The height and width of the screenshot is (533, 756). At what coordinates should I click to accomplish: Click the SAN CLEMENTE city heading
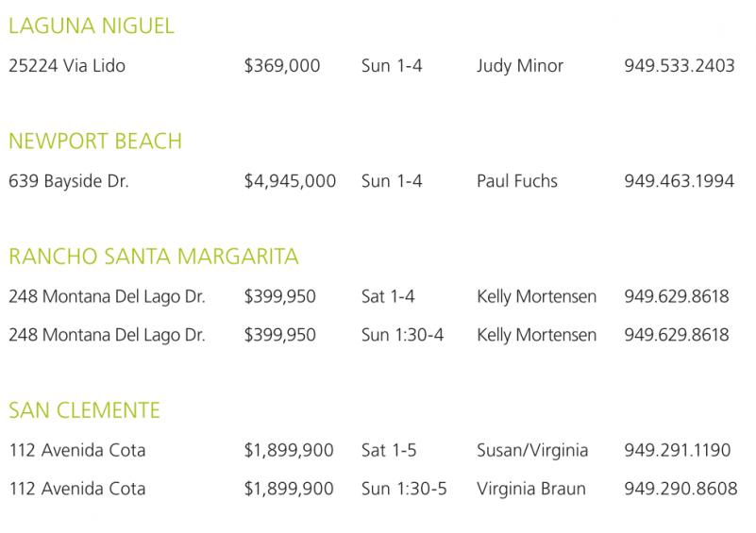(x=84, y=411)
